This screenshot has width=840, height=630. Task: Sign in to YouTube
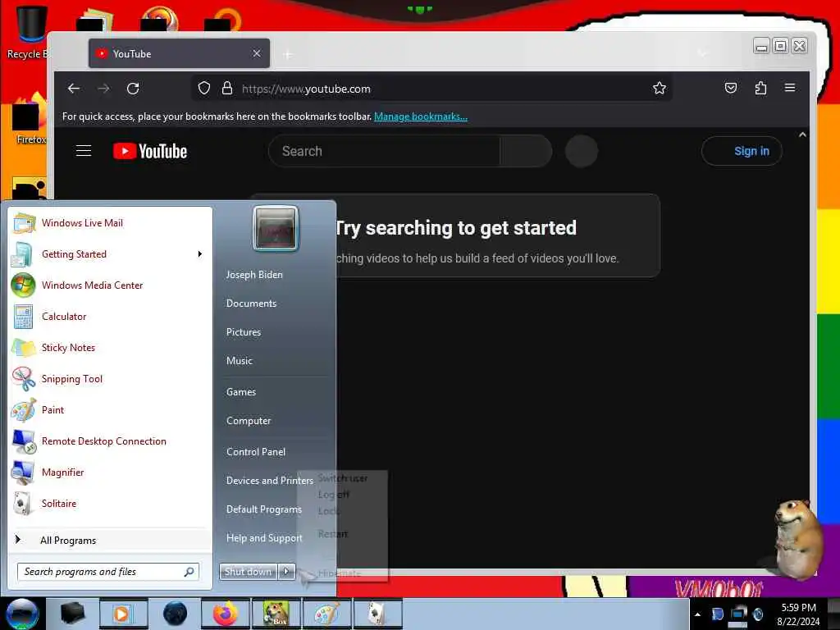click(x=742, y=151)
